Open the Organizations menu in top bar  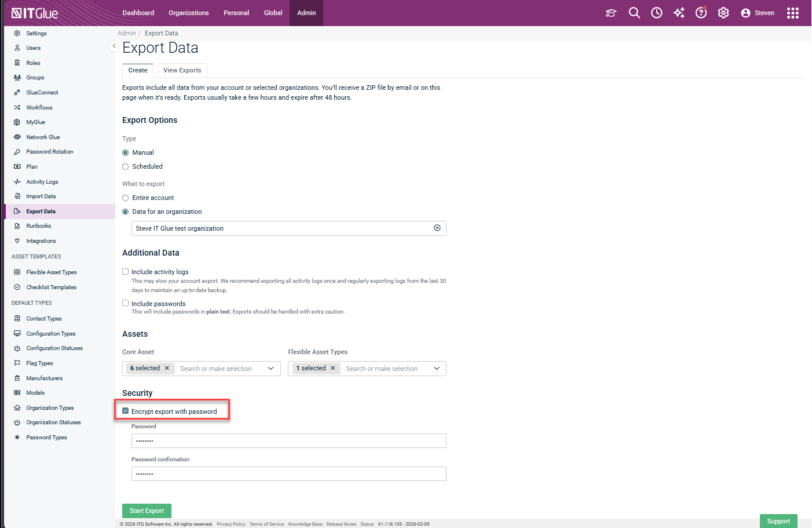pyautogui.click(x=188, y=13)
